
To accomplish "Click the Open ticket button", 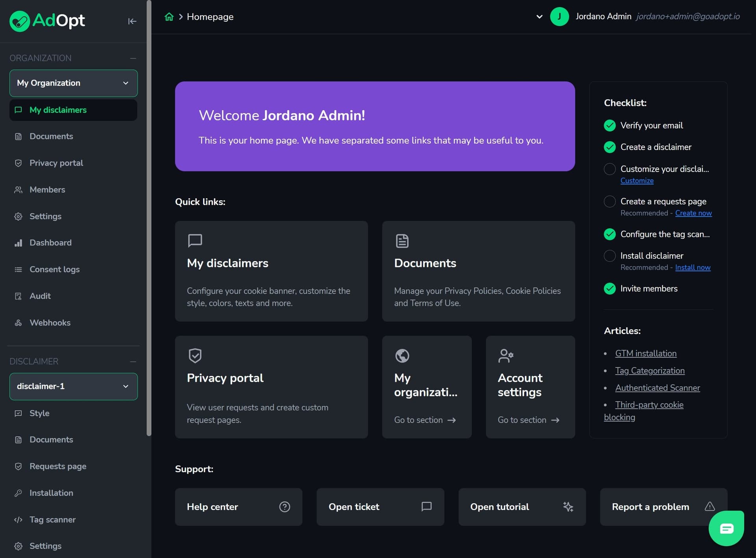I will coord(380,507).
